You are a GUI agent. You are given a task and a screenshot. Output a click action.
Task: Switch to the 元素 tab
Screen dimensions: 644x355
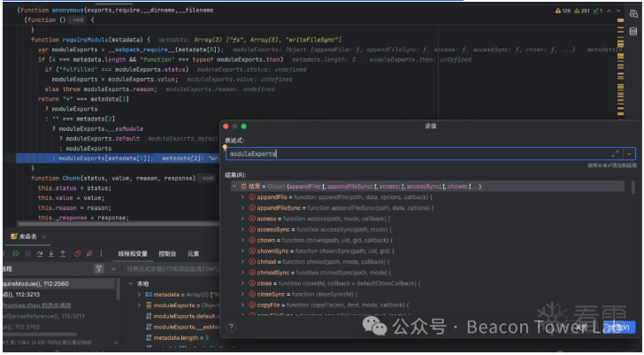coord(193,254)
